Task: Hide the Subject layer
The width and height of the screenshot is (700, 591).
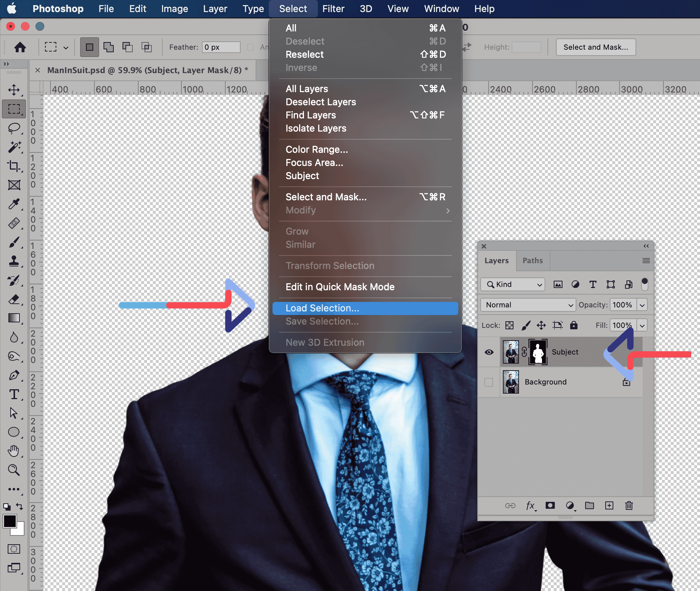Action: pos(489,352)
